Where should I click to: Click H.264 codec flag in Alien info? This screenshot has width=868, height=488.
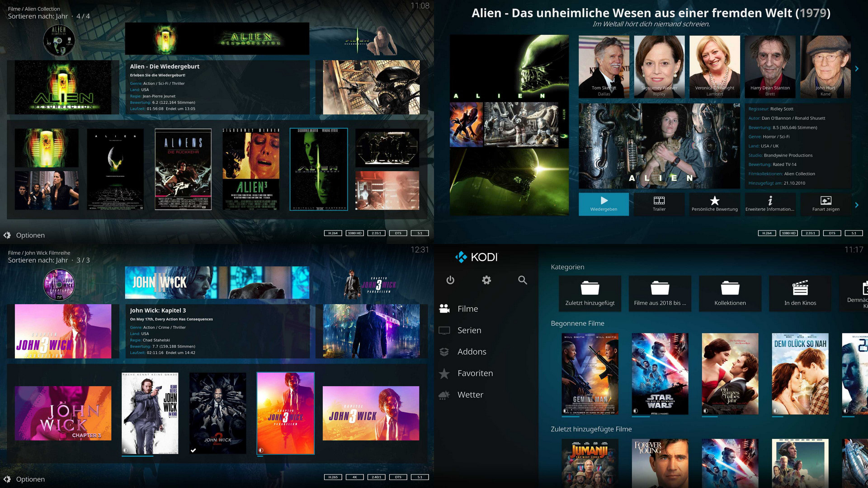(767, 233)
